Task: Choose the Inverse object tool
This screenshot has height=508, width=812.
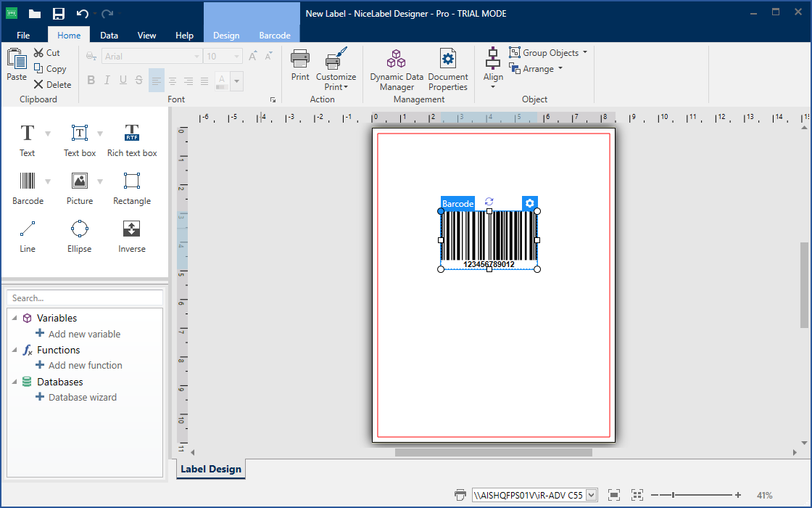Action: click(132, 236)
